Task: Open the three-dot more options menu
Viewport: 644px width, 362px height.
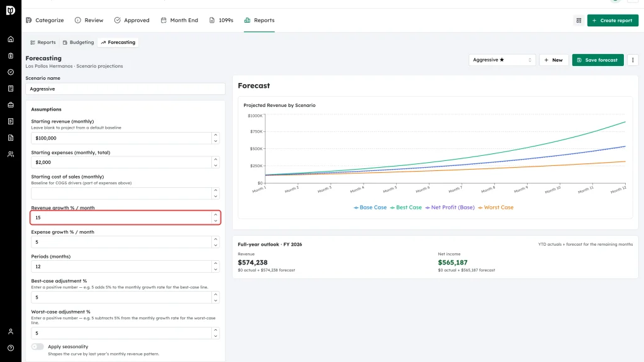Action: coord(633,60)
